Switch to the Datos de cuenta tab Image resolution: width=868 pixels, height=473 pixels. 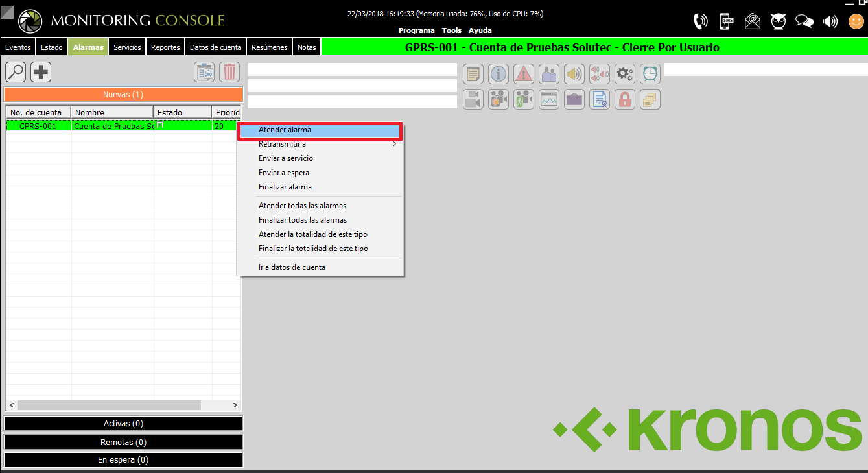pyautogui.click(x=216, y=47)
